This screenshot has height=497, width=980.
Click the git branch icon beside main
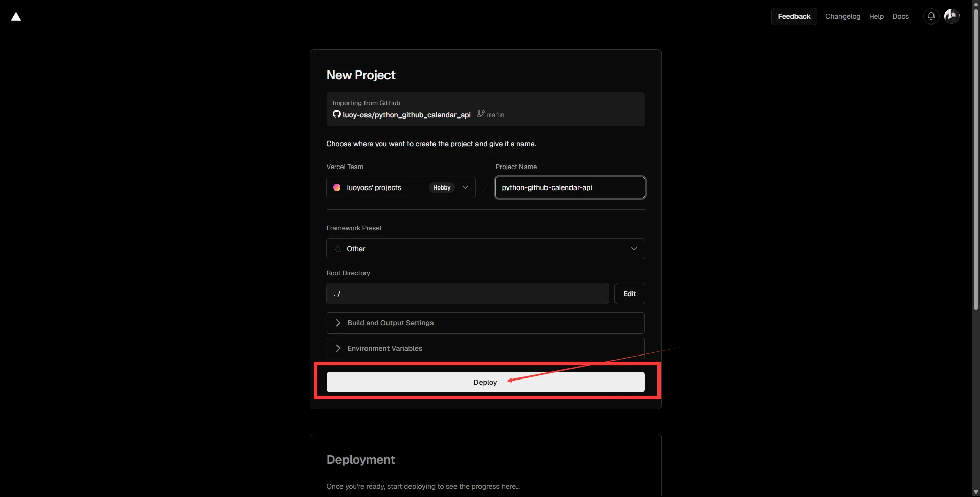tap(481, 114)
